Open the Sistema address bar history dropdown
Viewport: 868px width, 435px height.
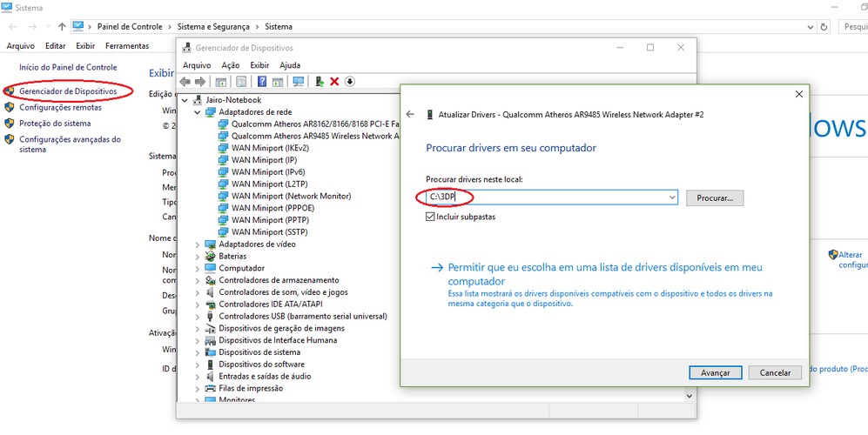coord(811,27)
